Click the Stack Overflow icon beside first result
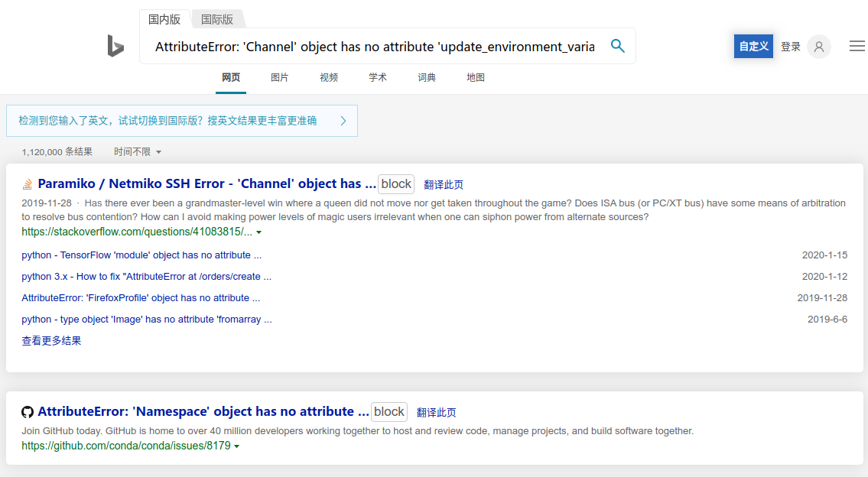Viewport: 868px width, 477px height. tap(27, 183)
